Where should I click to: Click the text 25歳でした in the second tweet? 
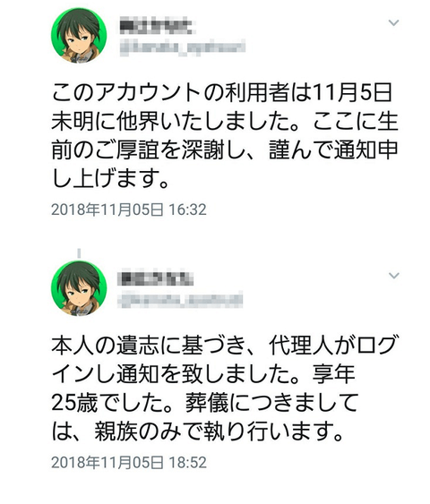pyautogui.click(x=111, y=403)
